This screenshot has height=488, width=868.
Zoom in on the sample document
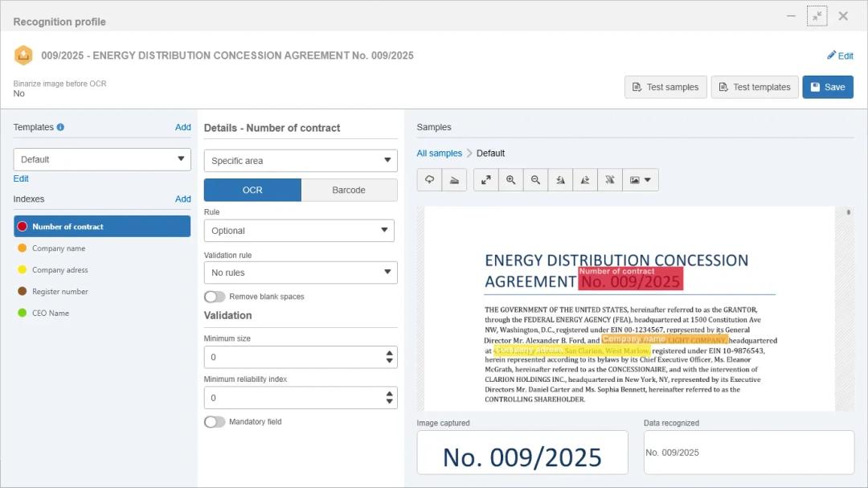click(511, 180)
